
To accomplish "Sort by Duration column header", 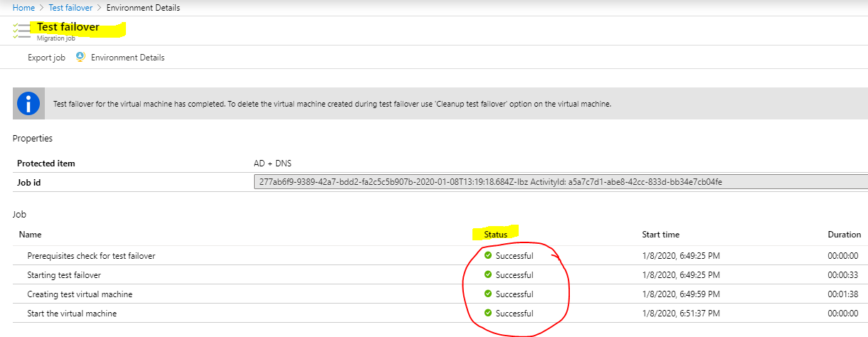I will pos(844,235).
